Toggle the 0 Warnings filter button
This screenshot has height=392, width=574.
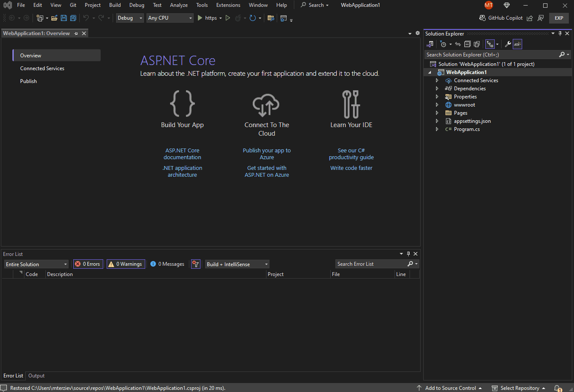(x=126, y=264)
